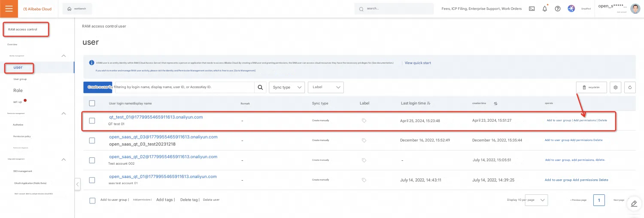The image size is (644, 218).
Task: Collapse the Permission management section
Action: click(64, 114)
